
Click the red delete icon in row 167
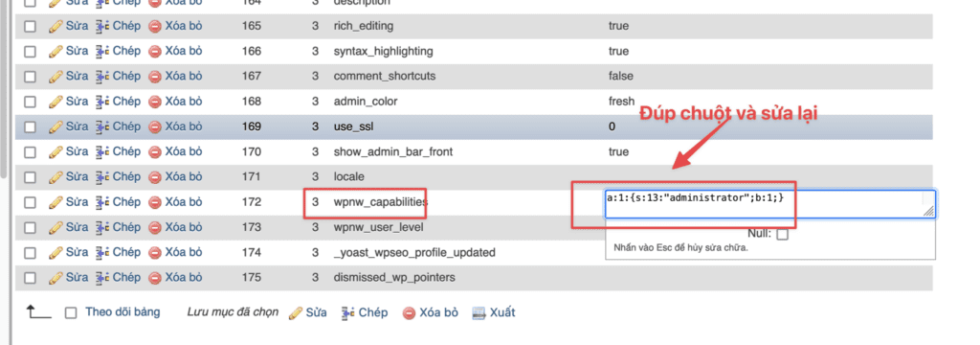[155, 77]
